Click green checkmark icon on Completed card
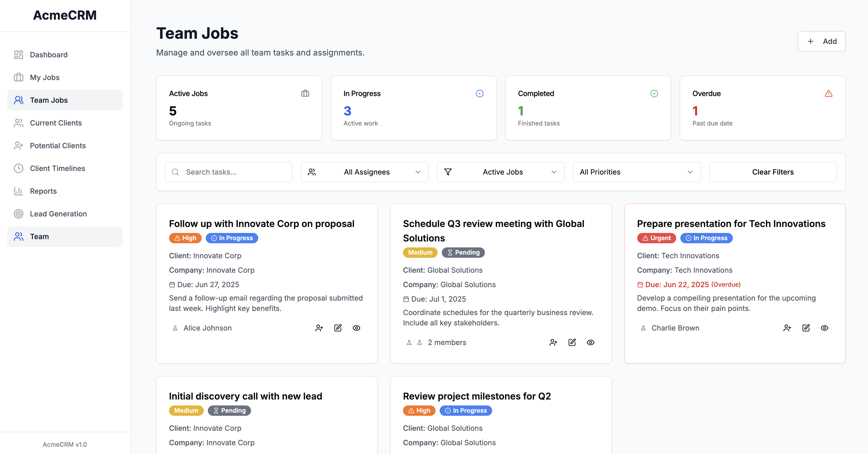 654,93
